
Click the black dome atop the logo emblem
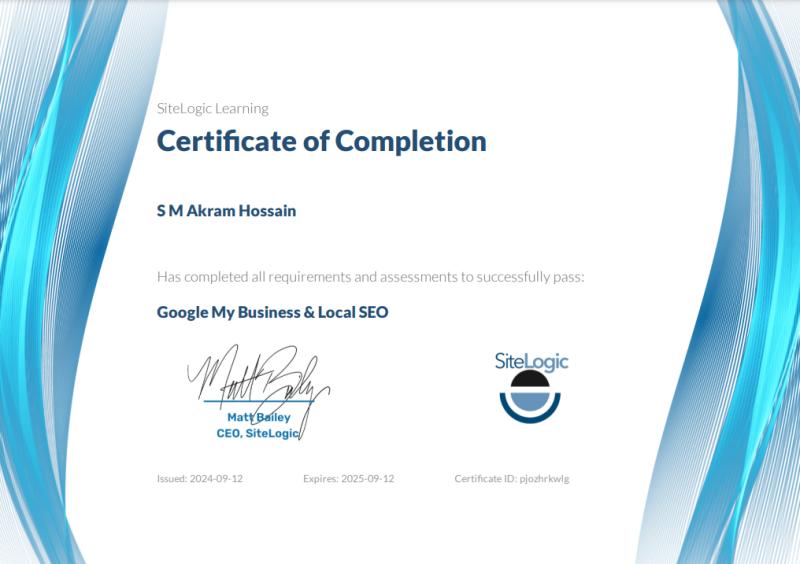point(530,380)
